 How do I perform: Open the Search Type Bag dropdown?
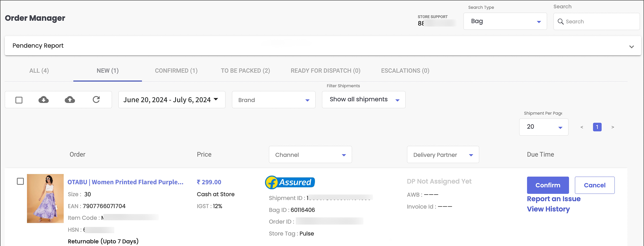coord(505,22)
